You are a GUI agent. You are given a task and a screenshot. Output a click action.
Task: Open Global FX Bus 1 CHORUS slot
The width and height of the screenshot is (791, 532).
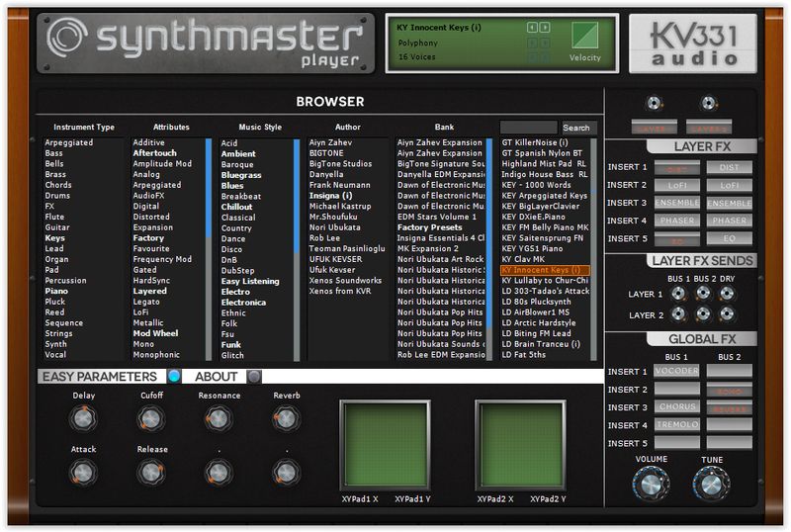click(677, 406)
